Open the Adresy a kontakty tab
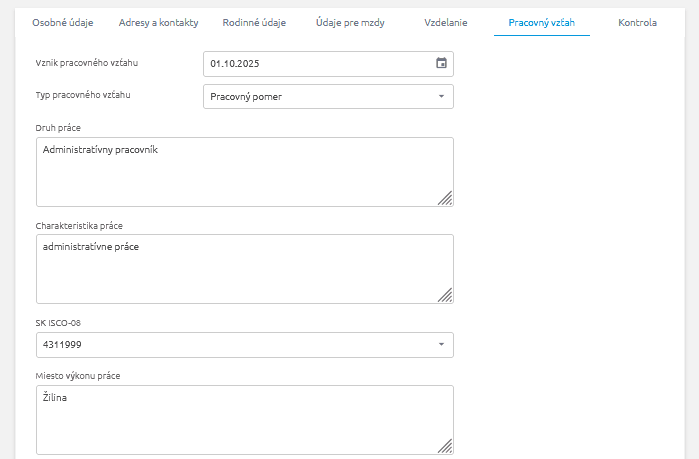 pyautogui.click(x=158, y=22)
